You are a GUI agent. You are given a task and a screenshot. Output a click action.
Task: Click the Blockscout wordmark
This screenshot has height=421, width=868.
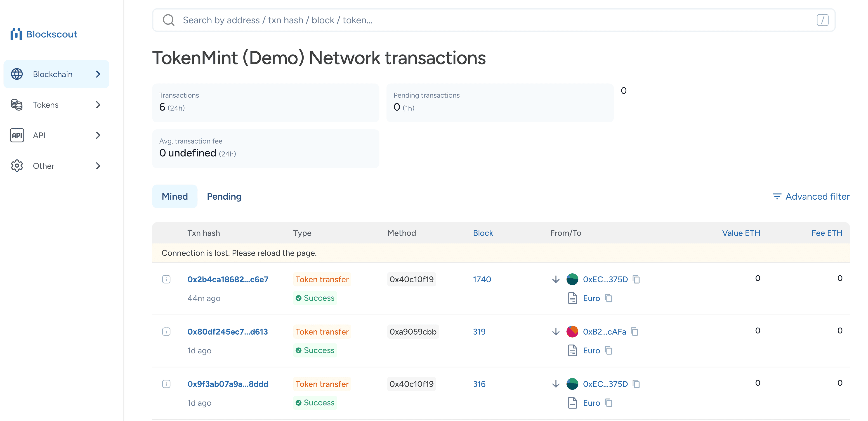tap(52, 34)
